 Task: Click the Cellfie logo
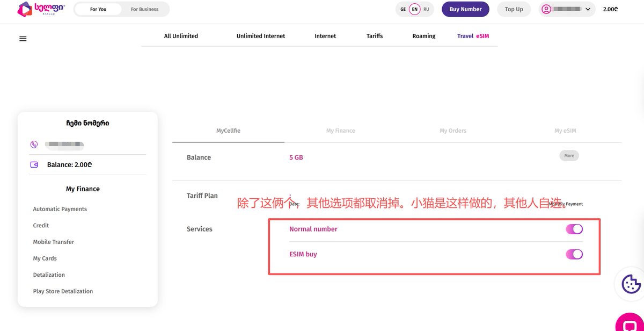(x=41, y=9)
